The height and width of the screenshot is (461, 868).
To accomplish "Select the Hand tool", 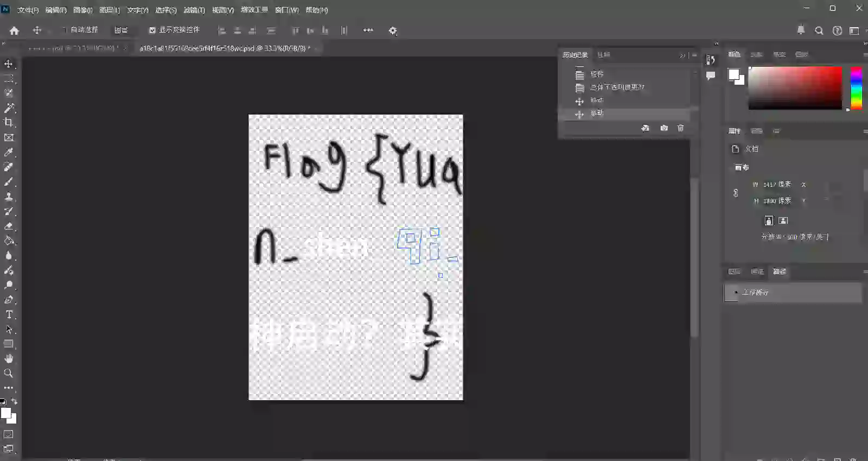I will [9, 358].
